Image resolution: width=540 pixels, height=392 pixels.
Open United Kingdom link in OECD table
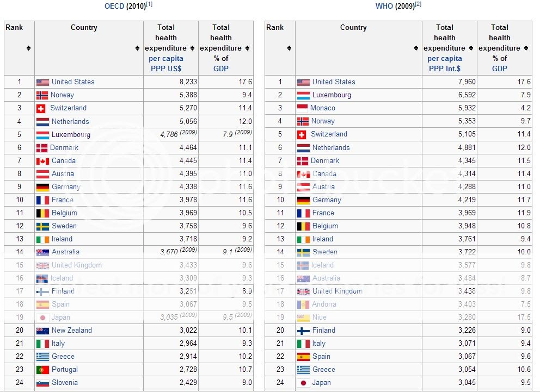click(x=77, y=265)
